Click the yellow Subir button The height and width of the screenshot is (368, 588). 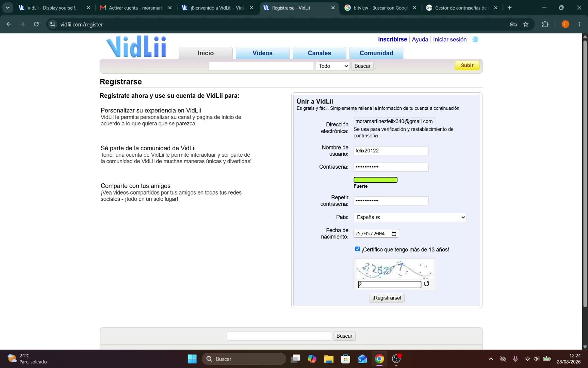[467, 65]
